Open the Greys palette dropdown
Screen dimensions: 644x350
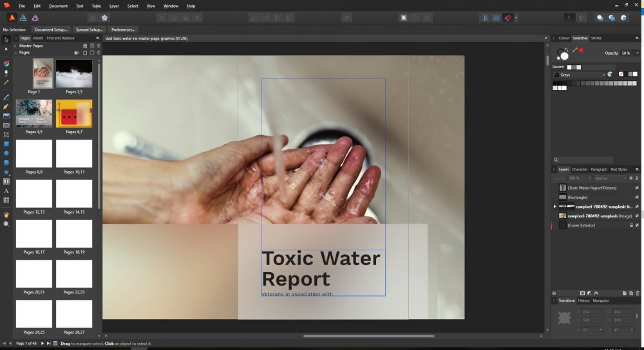pos(580,75)
